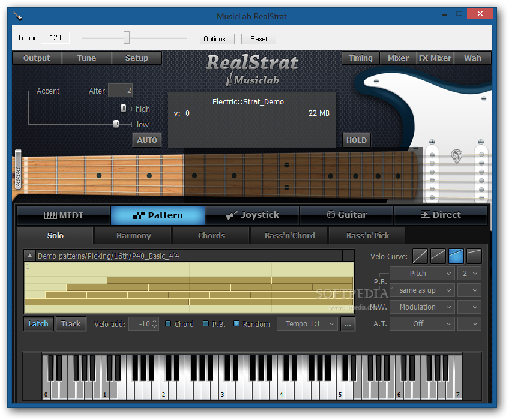Toggle the AUTO accent button
Image resolution: width=509 pixels, height=420 pixels.
pyautogui.click(x=147, y=140)
